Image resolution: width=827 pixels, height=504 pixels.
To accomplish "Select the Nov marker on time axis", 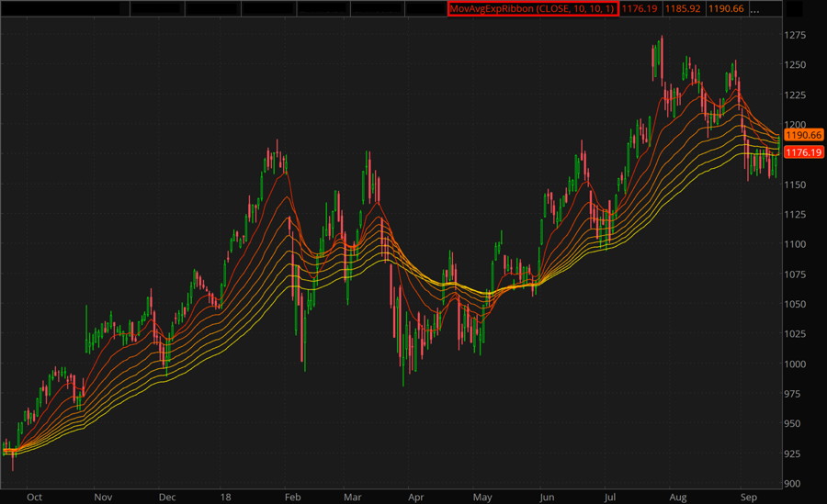I will point(103,497).
